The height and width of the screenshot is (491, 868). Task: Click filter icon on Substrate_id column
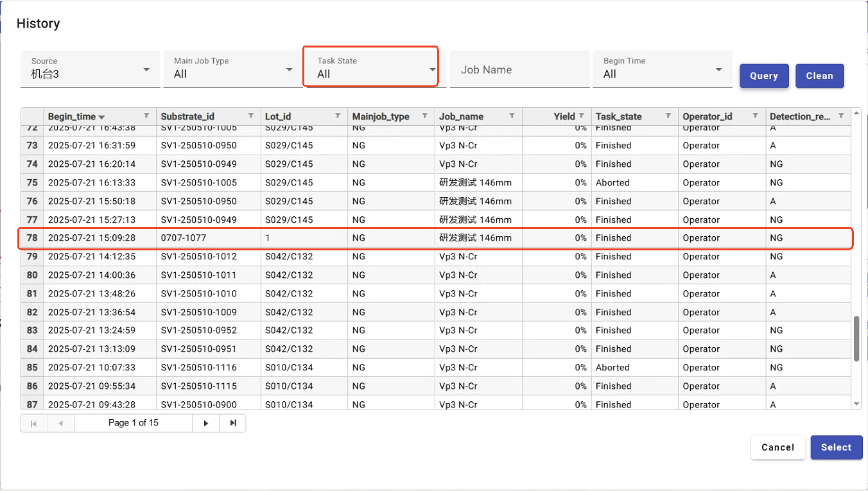point(251,116)
